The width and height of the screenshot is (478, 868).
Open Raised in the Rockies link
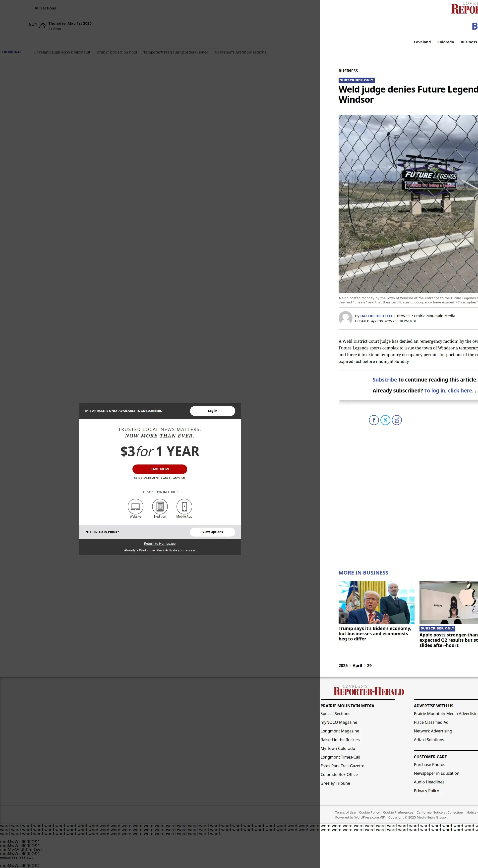coord(340,740)
